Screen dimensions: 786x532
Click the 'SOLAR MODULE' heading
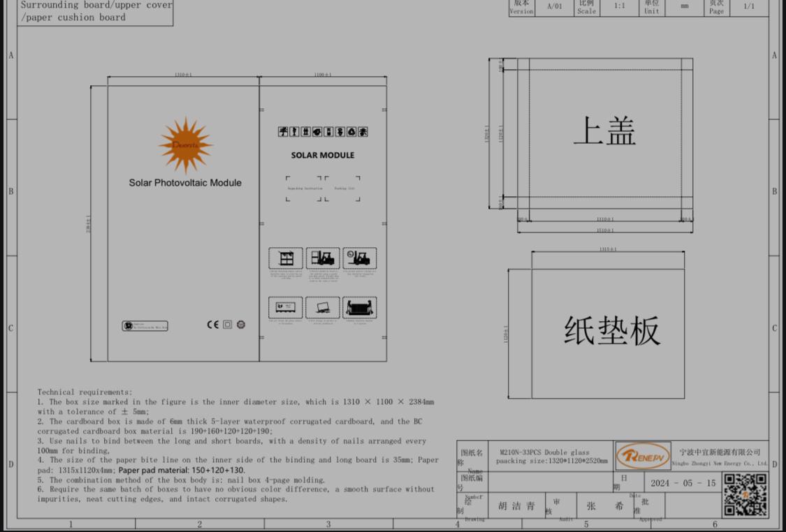coord(323,155)
